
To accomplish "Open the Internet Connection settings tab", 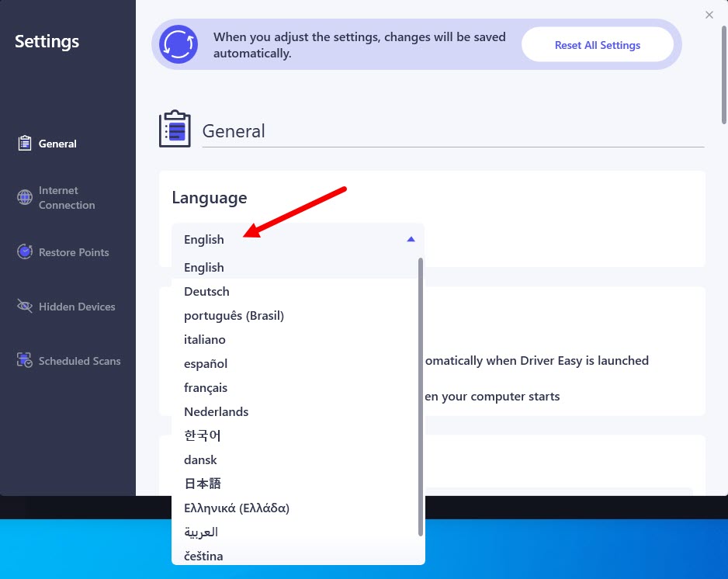I will pos(67,198).
